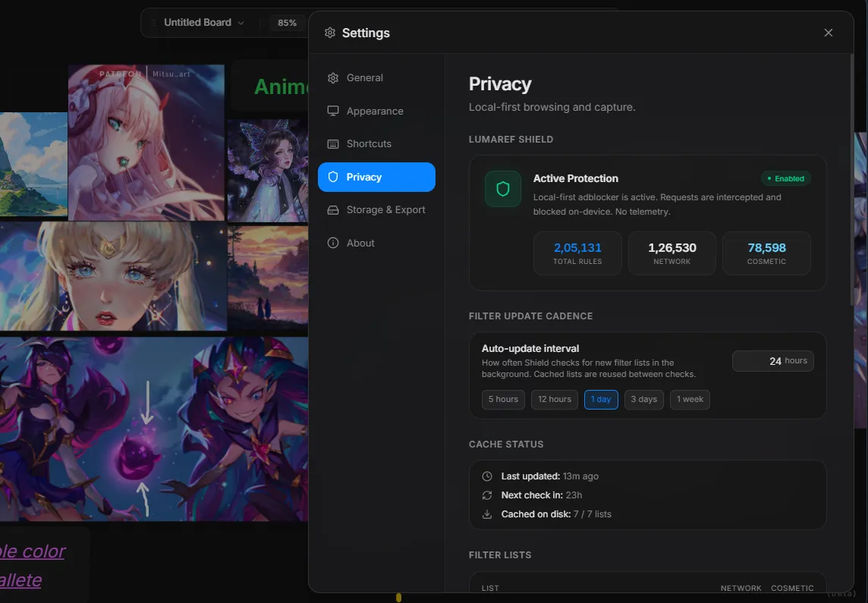The height and width of the screenshot is (603, 868).
Task: Click the 78,598 Cosmetic card
Action: pyautogui.click(x=766, y=253)
